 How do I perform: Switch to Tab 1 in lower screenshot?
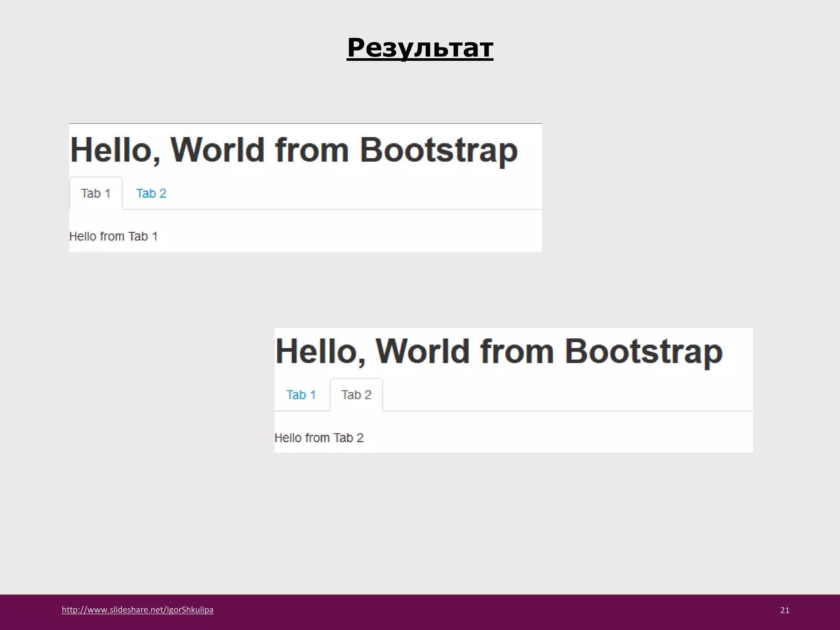pos(301,395)
